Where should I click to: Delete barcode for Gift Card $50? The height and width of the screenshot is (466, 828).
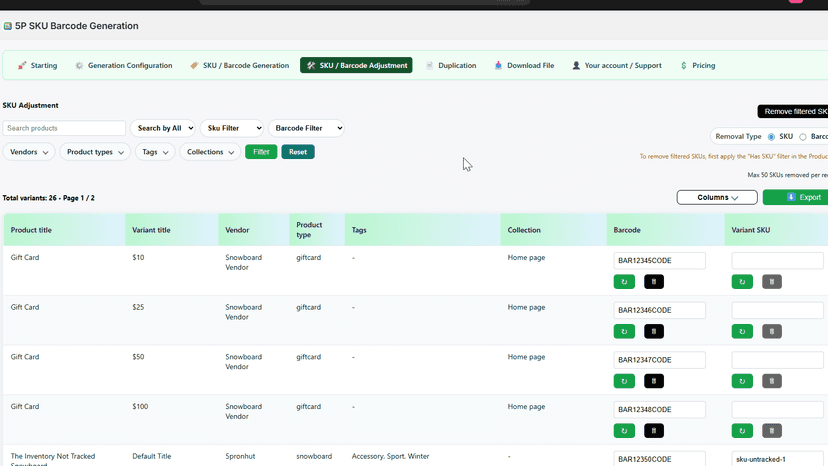tap(654, 381)
